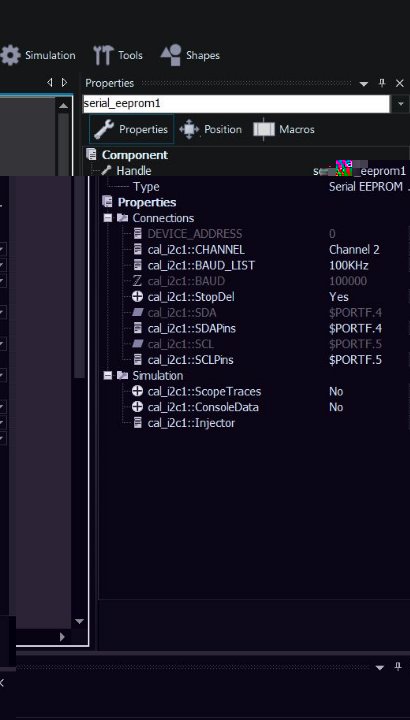Toggle the cal_i2c1::ConsoleData property icon
This screenshot has width=410, height=720.
pyautogui.click(x=137, y=407)
